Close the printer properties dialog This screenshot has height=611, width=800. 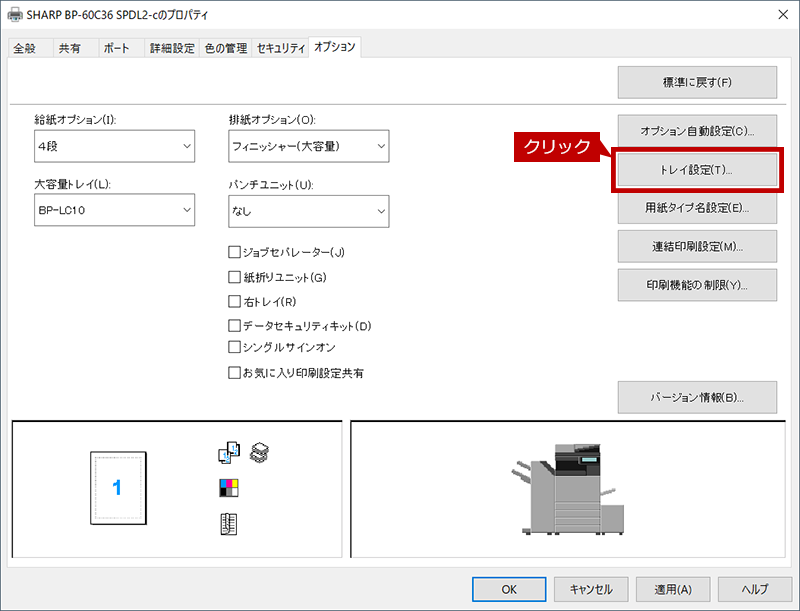(x=780, y=14)
